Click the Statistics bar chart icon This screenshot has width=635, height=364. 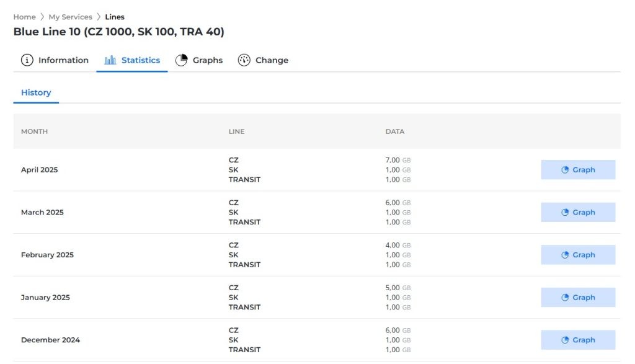(x=110, y=60)
